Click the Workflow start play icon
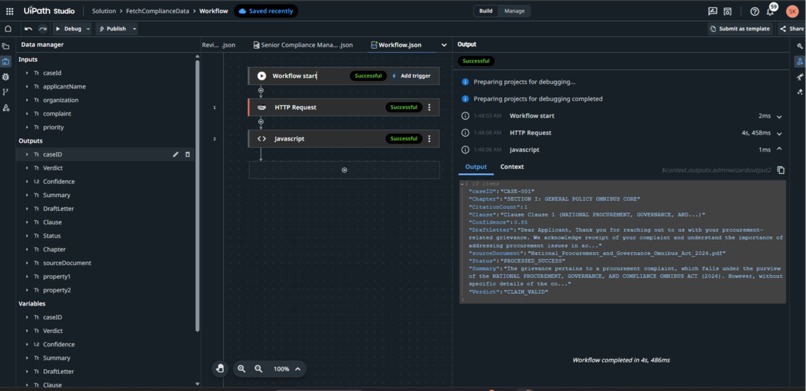 pos(262,76)
